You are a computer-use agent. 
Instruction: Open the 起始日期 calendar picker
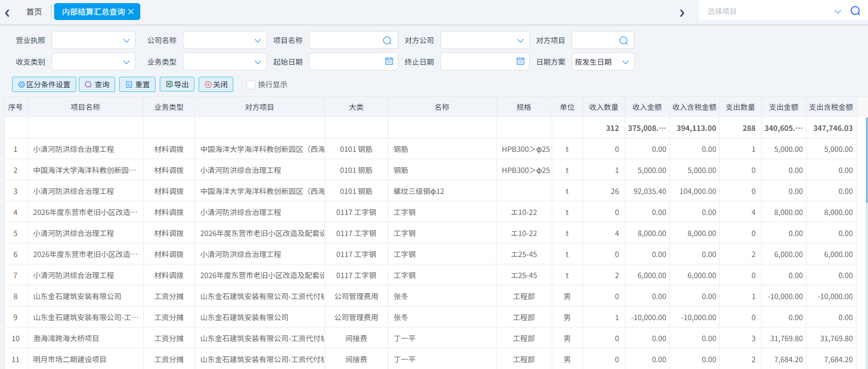pos(389,61)
